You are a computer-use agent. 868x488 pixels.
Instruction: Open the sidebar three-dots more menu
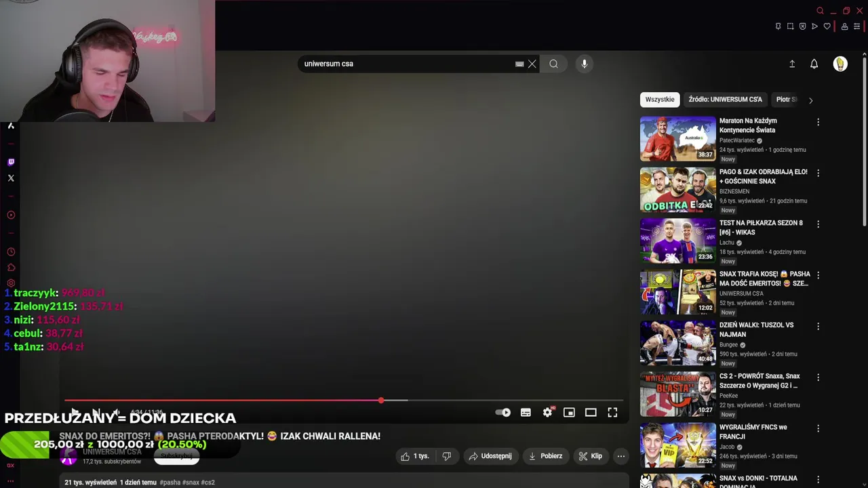(11, 481)
